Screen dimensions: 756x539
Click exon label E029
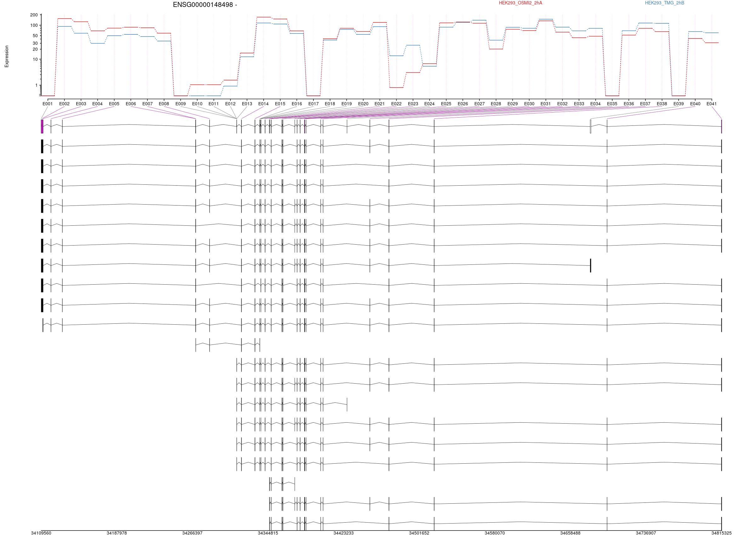point(513,104)
